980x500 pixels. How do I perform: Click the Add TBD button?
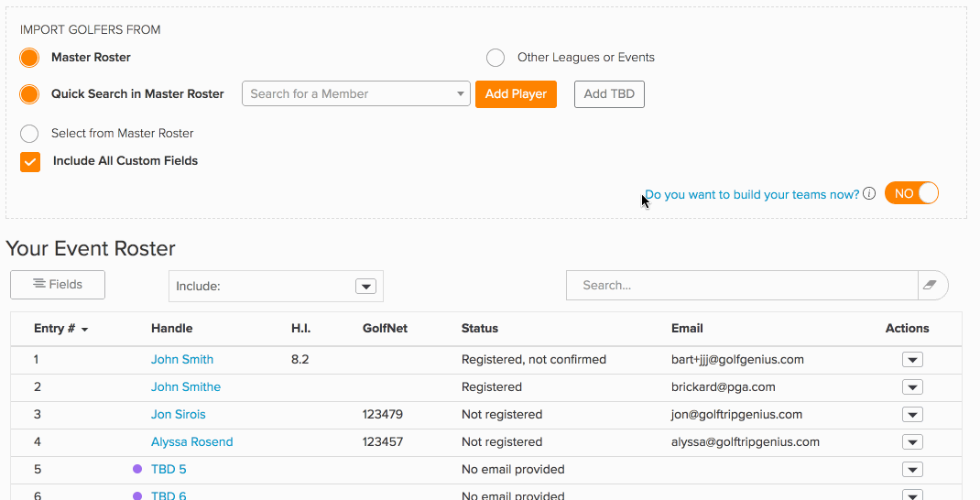609,94
